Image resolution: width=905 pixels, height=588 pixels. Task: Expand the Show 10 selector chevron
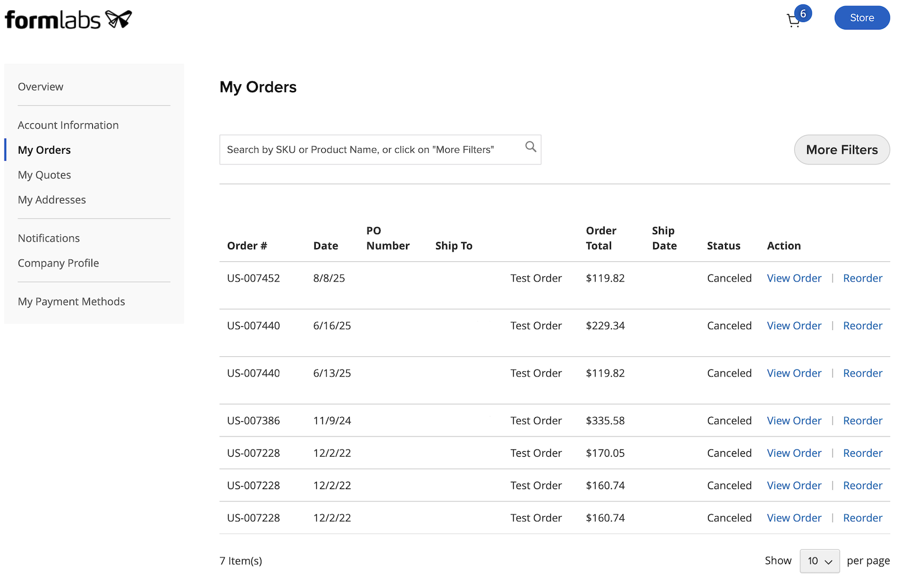click(828, 561)
